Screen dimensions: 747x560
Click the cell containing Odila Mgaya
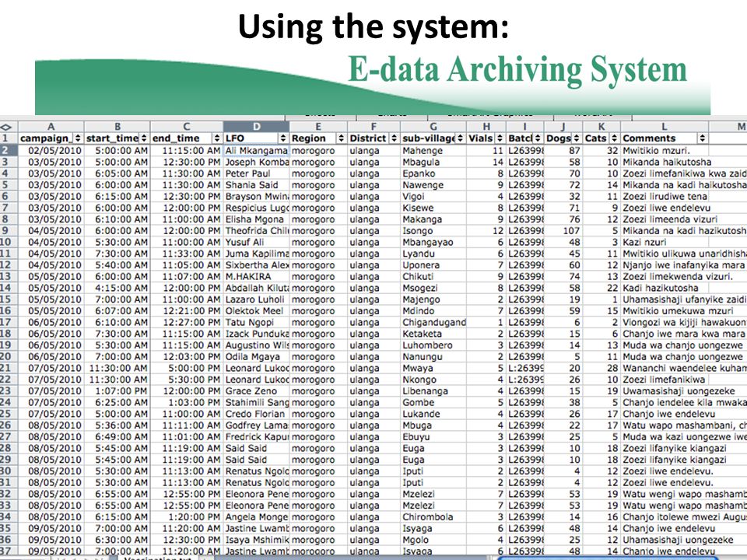(256, 357)
